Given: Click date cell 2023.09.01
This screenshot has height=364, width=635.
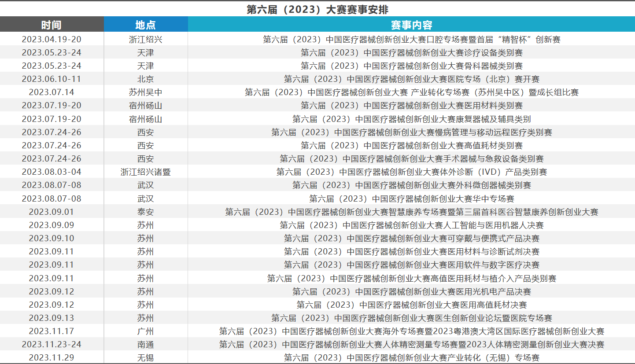Looking at the screenshot, I should click(x=52, y=212).
